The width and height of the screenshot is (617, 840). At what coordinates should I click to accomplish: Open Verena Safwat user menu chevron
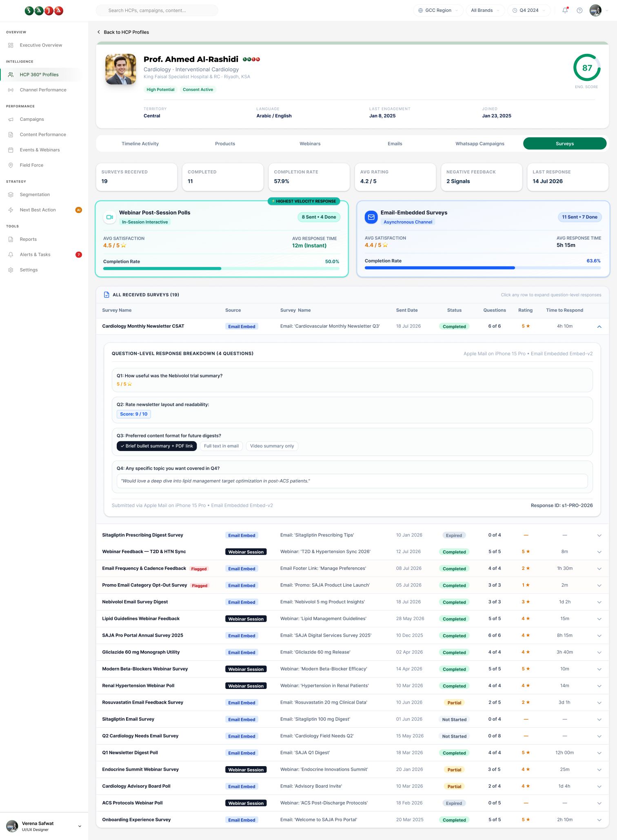point(80,826)
